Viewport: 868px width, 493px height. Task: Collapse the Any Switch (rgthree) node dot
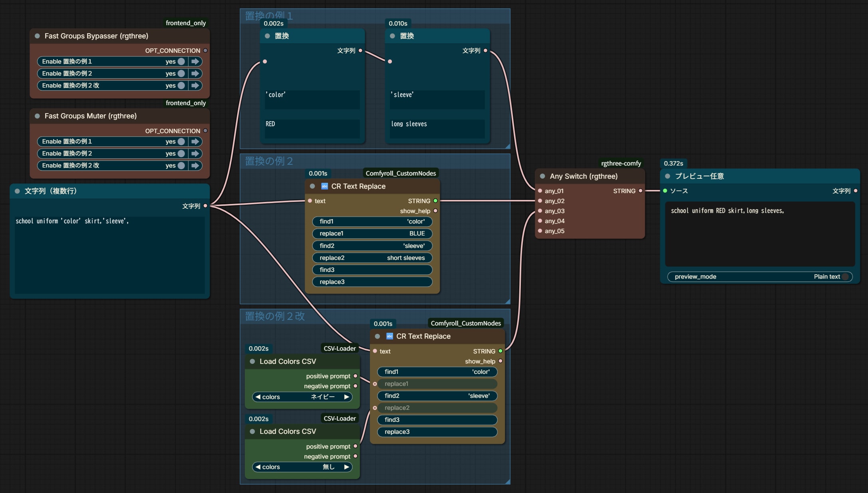[x=542, y=176]
